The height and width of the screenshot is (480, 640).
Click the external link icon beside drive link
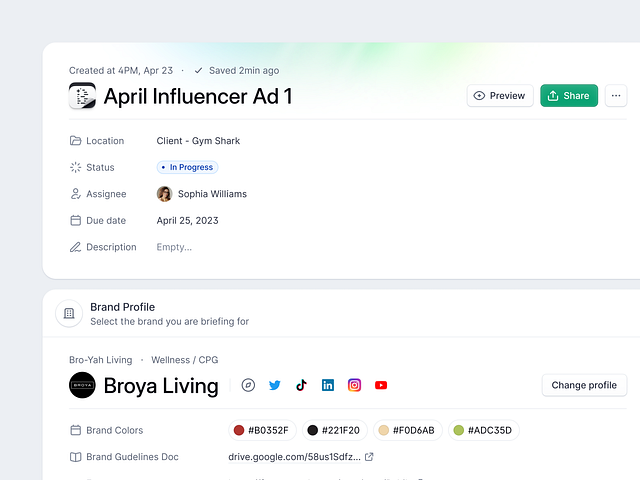(x=369, y=457)
